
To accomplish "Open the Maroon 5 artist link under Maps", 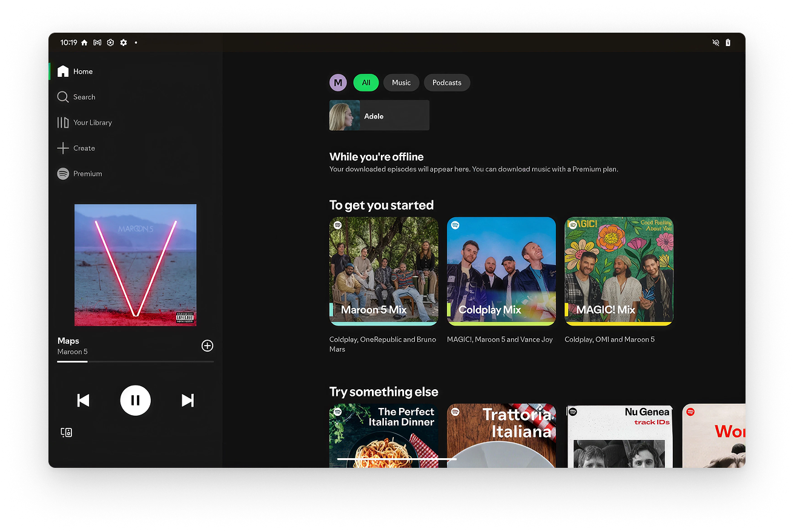I will click(73, 352).
